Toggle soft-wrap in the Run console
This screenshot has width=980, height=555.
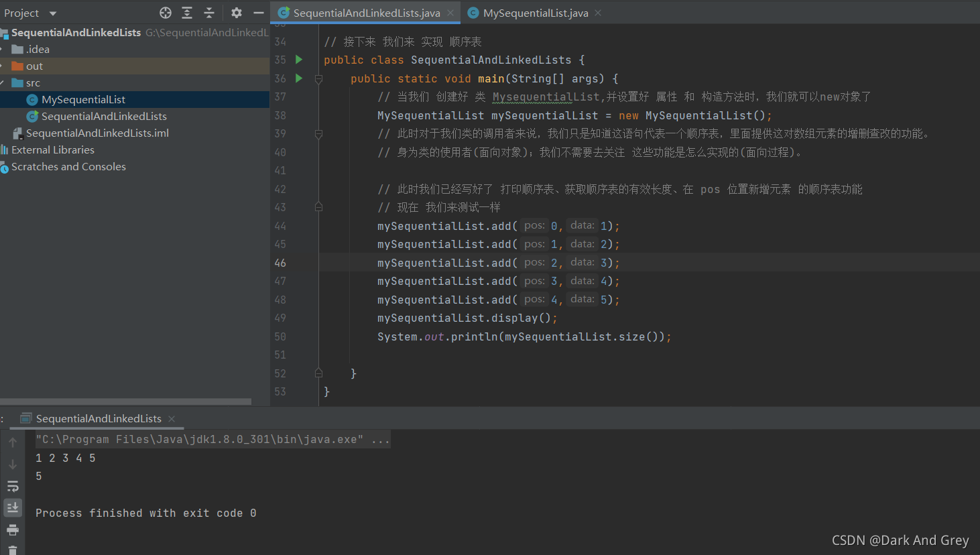[13, 486]
